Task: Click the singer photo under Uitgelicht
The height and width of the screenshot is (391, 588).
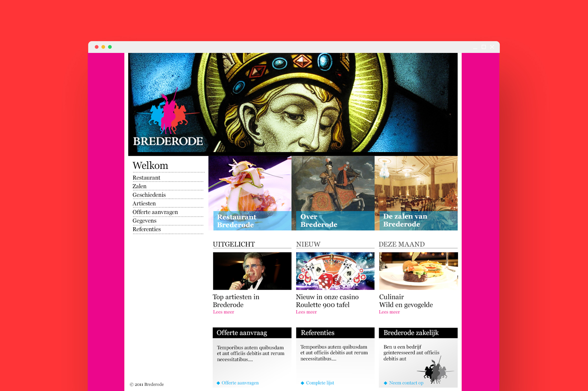Action: 252,271
